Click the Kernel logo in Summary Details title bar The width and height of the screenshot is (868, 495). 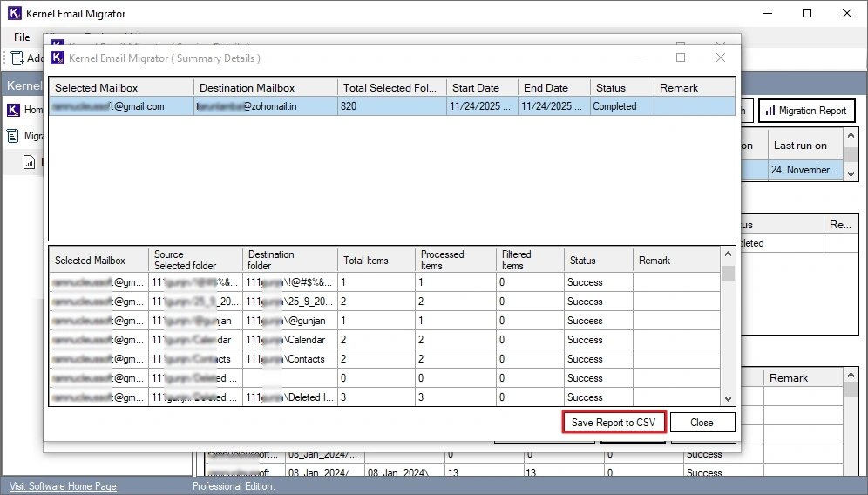pos(58,58)
